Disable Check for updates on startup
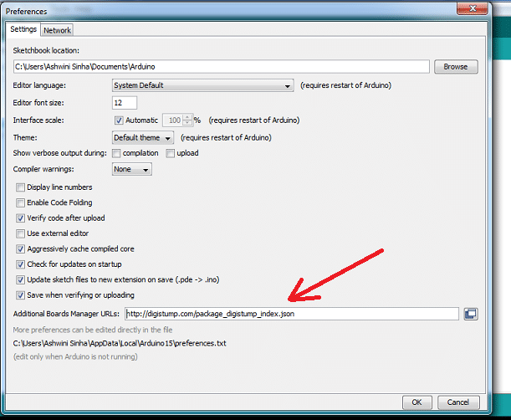 click(21, 264)
